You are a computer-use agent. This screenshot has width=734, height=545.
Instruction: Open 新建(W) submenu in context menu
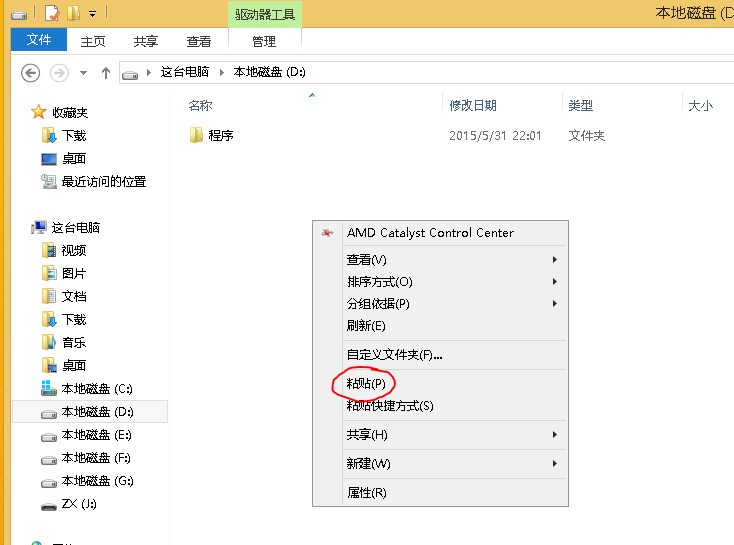tap(440, 464)
